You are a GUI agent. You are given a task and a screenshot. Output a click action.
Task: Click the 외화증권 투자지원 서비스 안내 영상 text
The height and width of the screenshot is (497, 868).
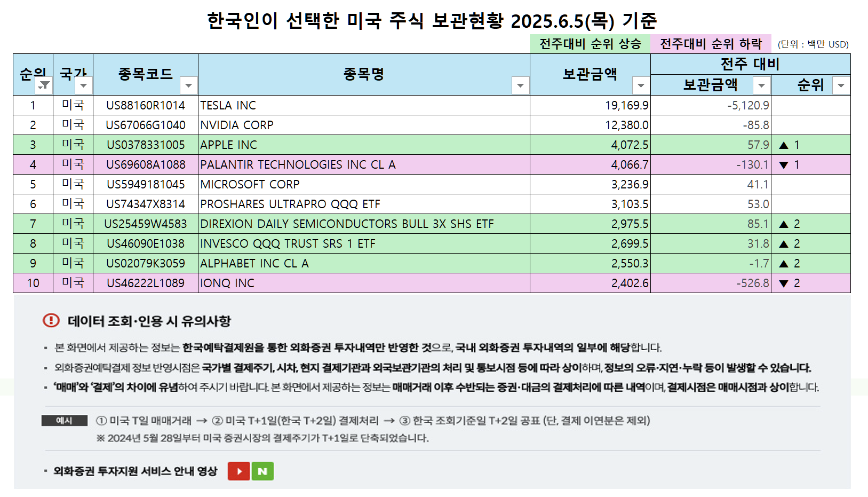coord(136,471)
